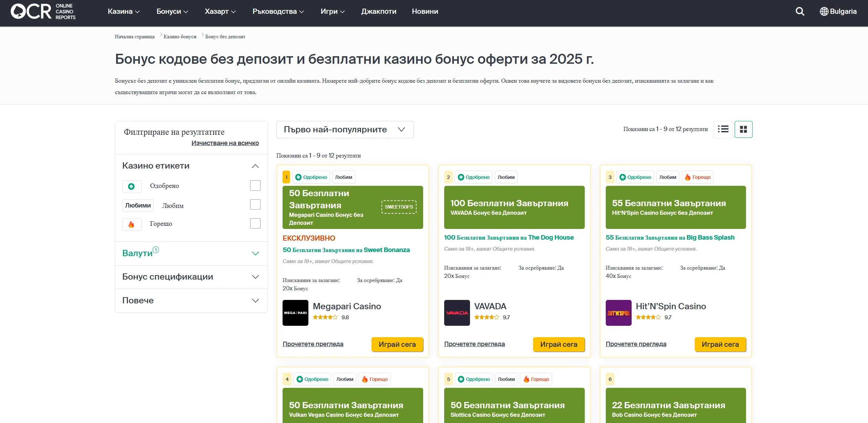
Task: Click the Горещо flame badge on card 3
Action: 697,177
